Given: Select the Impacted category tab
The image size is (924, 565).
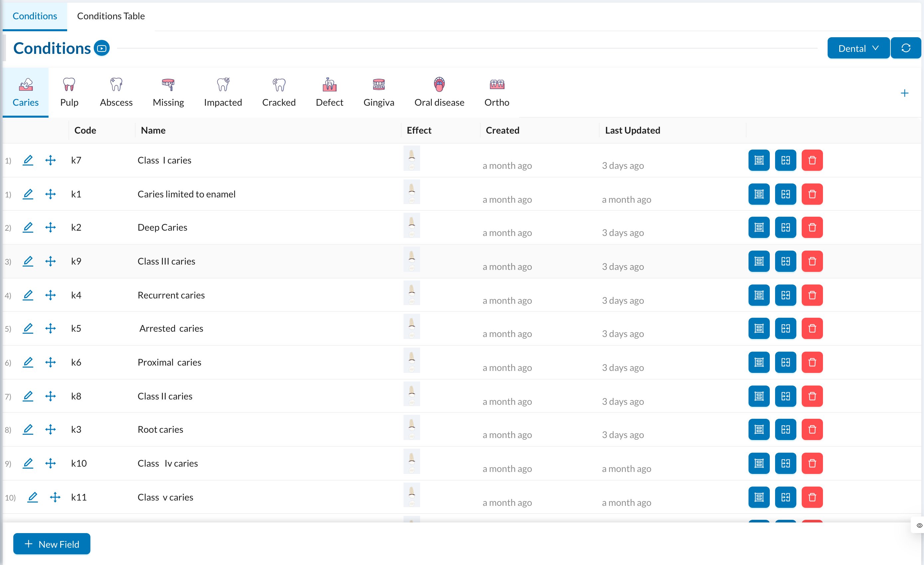Looking at the screenshot, I should pos(223,92).
